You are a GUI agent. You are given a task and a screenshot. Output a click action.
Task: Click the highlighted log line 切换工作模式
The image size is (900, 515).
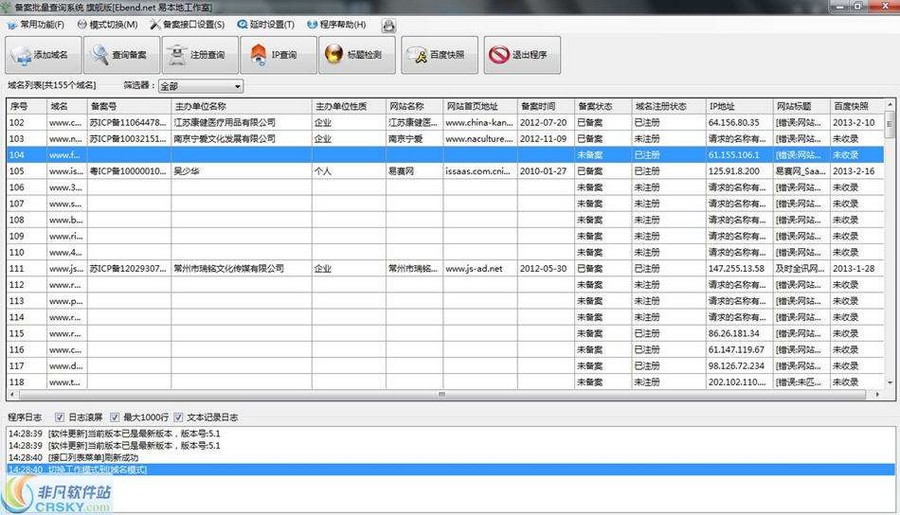pos(451,470)
